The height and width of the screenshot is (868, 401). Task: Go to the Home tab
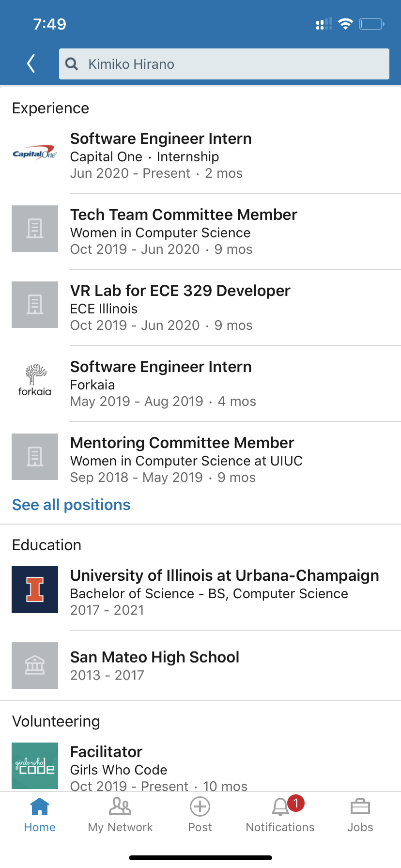(40, 815)
